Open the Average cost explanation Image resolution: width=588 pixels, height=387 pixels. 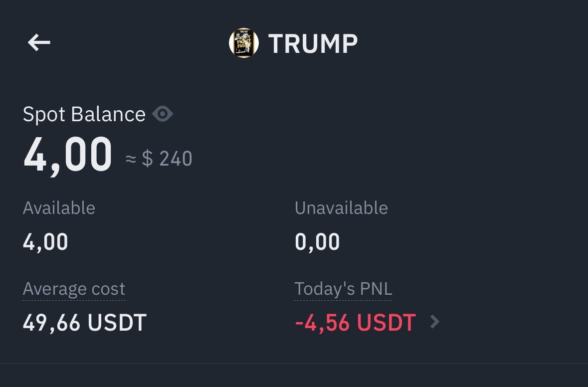74,289
